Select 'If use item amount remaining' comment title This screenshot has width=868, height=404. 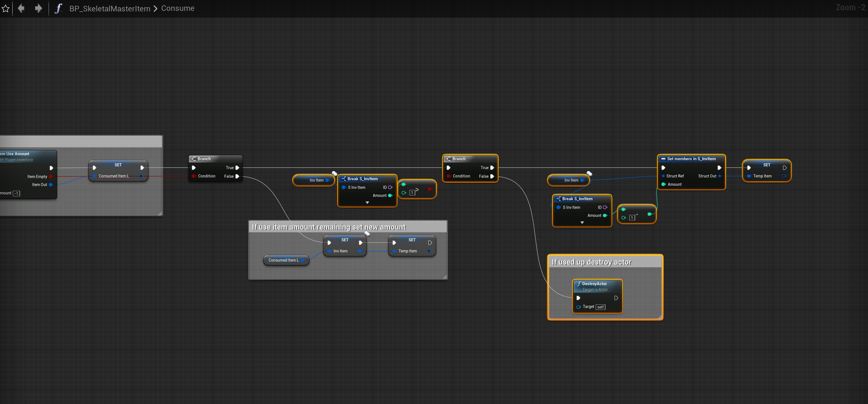point(329,227)
